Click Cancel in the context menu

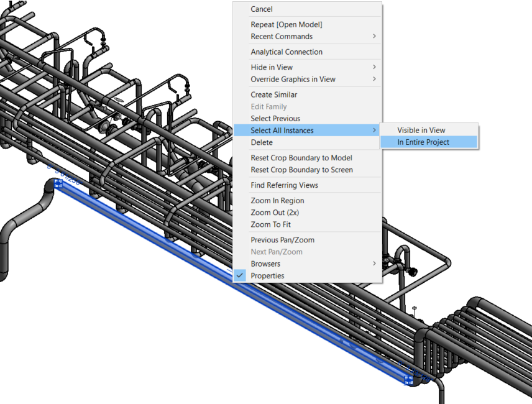tap(262, 9)
